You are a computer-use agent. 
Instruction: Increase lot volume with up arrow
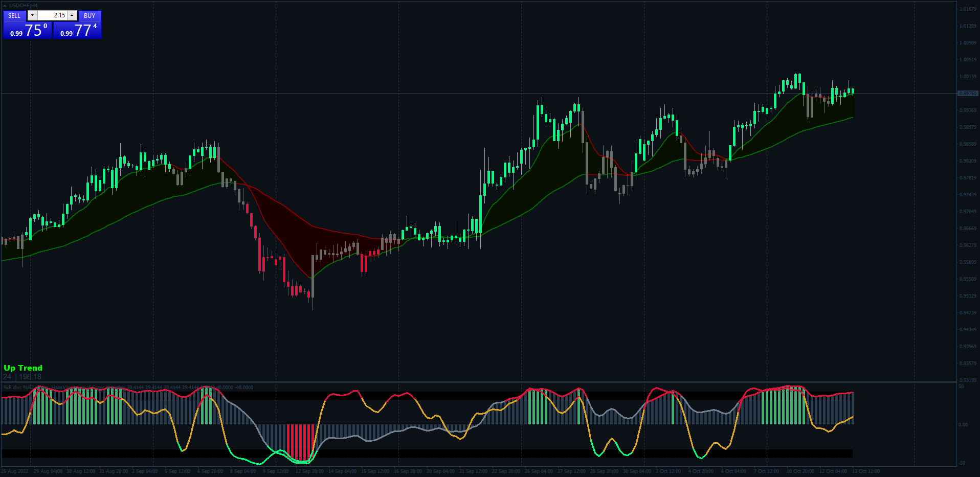[x=72, y=15]
